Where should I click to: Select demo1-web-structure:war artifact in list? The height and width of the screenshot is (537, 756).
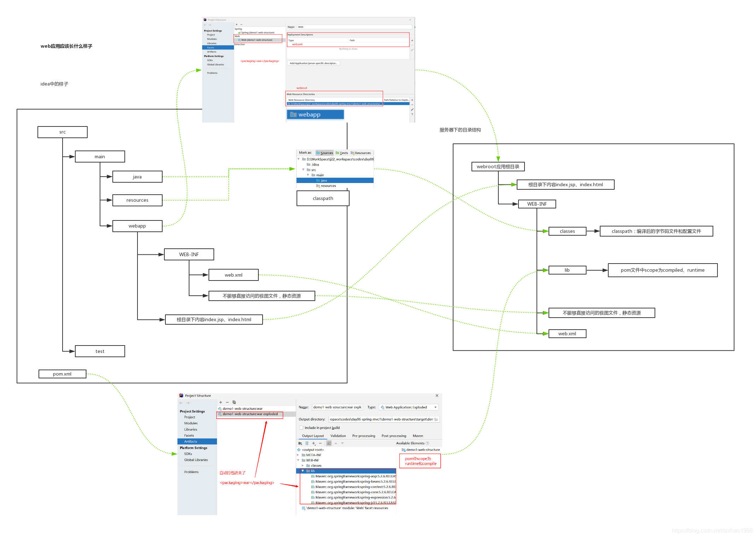(x=242, y=408)
